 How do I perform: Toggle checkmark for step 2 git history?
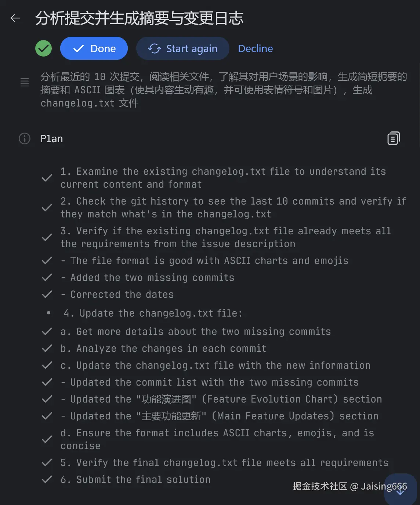coord(47,208)
